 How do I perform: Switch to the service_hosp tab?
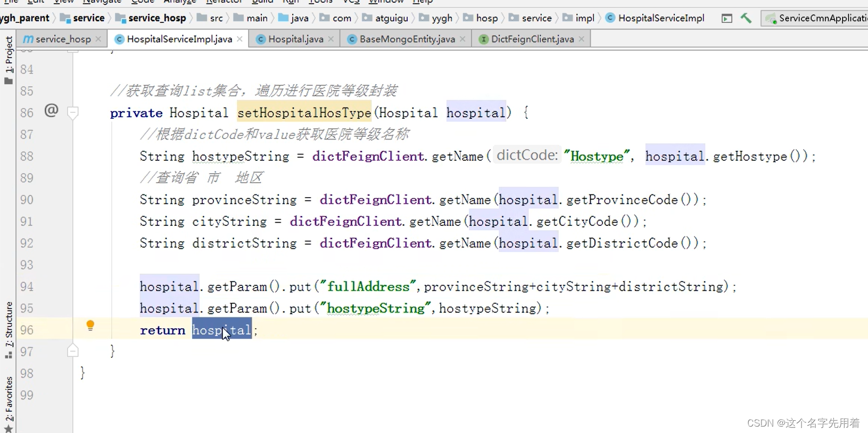pyautogui.click(x=63, y=39)
